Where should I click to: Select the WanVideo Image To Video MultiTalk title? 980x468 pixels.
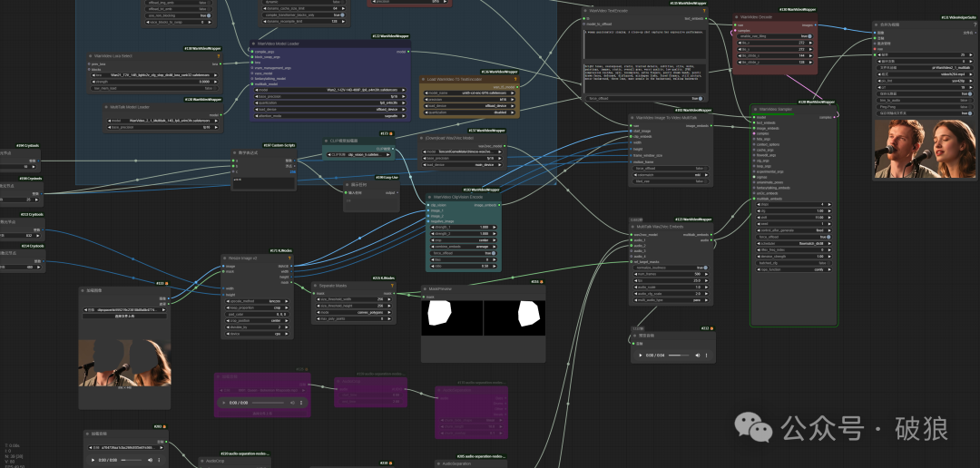[667, 118]
